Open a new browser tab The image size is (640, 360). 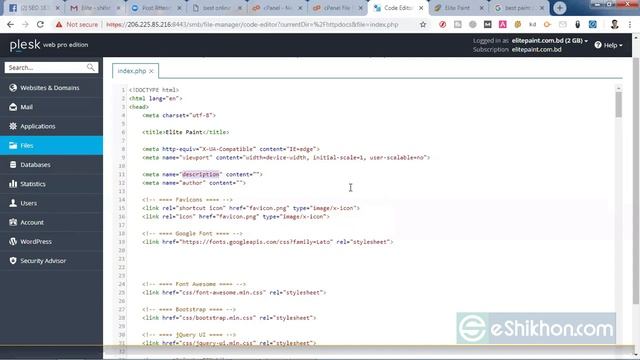[x=560, y=8]
